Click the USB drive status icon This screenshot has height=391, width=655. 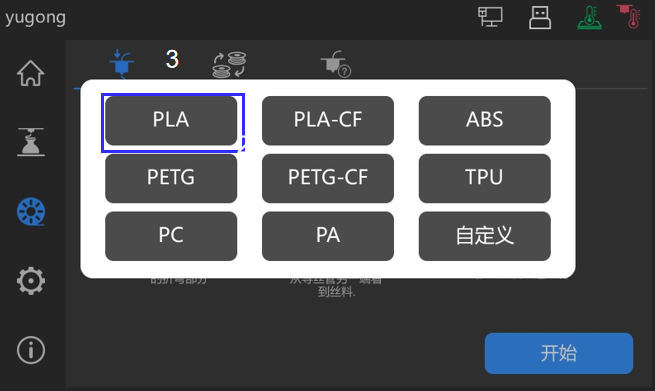click(x=540, y=18)
